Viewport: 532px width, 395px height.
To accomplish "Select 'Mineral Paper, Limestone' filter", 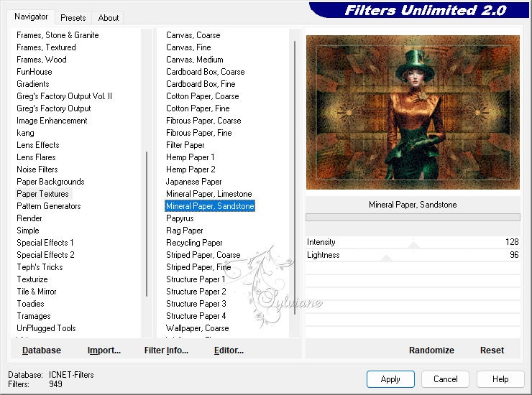I will [209, 194].
